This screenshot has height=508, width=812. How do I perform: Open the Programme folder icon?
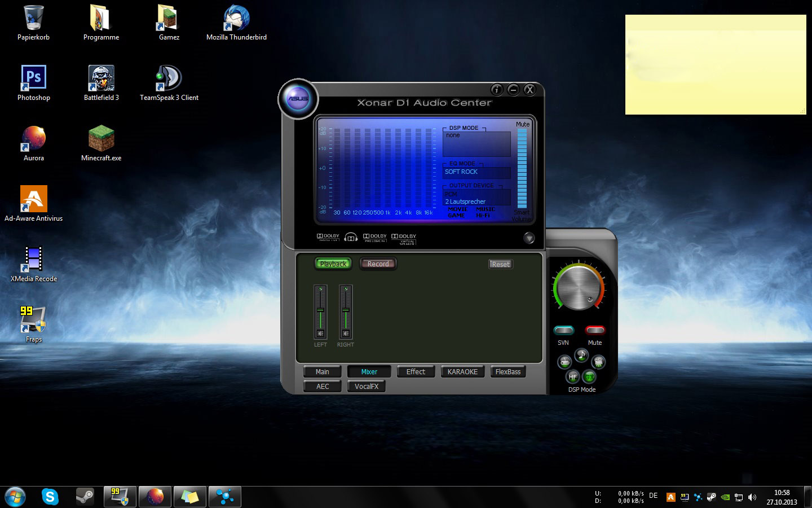tap(101, 23)
